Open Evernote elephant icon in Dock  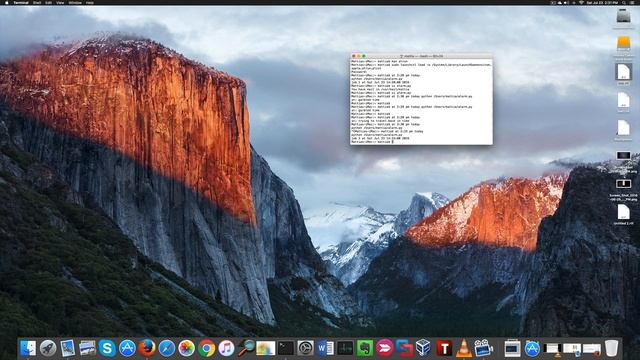[364, 348]
